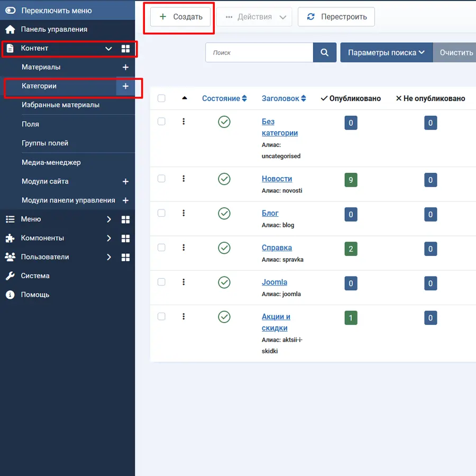
Task: Click the green status checkmark for Блог
Action: [224, 213]
